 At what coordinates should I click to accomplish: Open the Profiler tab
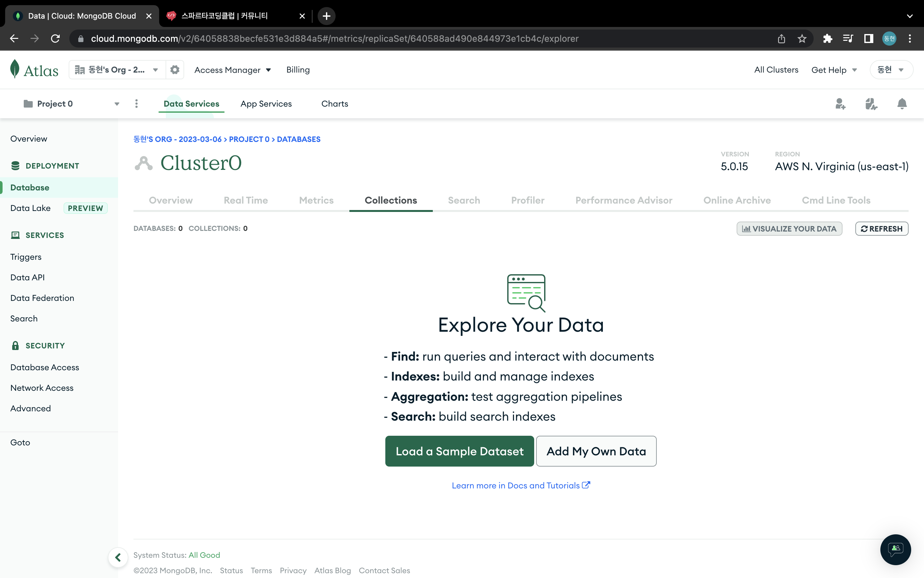tap(528, 200)
